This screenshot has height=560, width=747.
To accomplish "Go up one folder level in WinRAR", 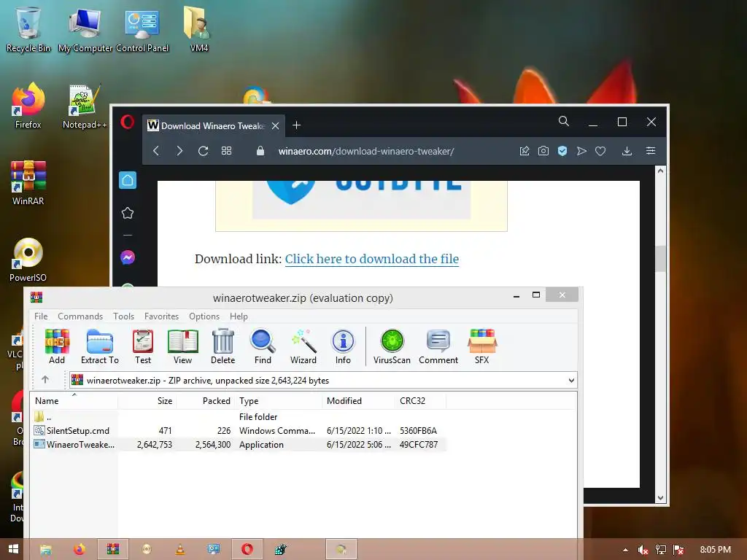I will (x=45, y=379).
